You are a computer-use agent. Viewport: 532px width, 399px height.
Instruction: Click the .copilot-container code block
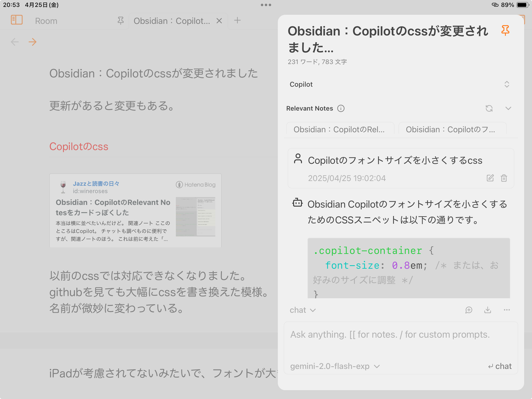point(409,268)
